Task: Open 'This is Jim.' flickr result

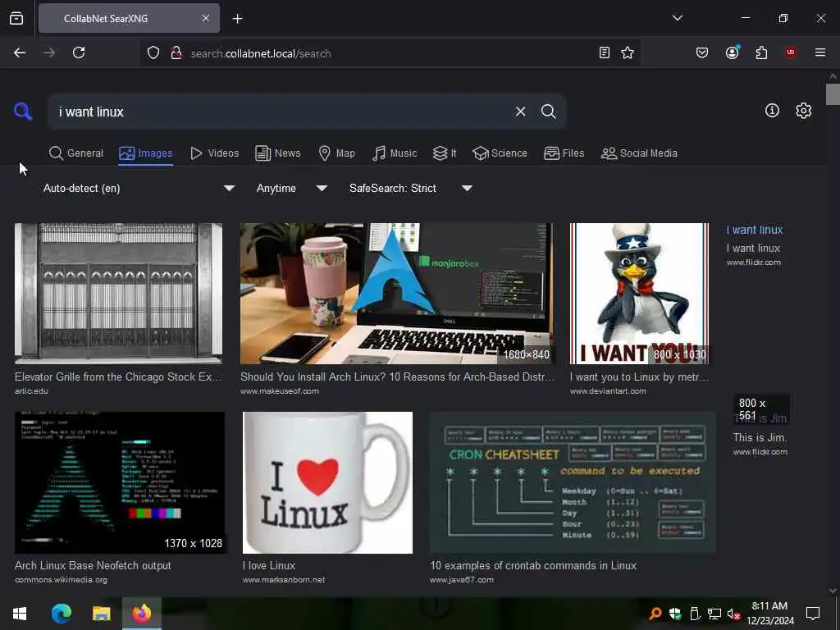Action: [760, 438]
